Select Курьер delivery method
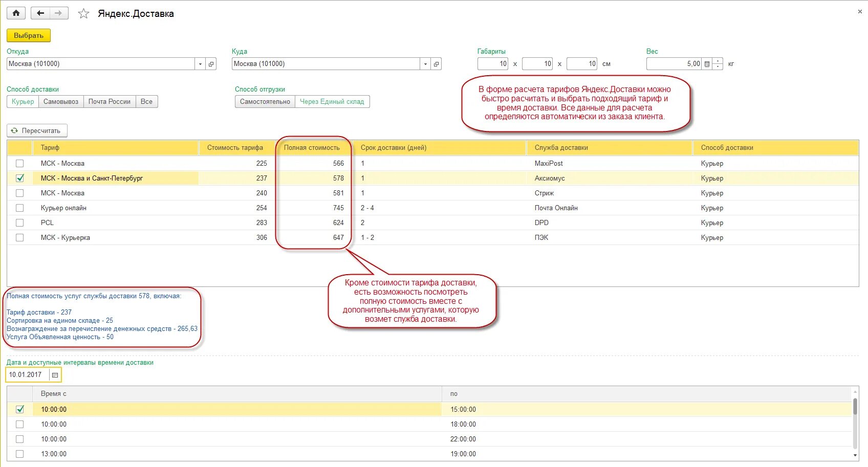Screen dimensions: 868x467 pyautogui.click(x=23, y=102)
